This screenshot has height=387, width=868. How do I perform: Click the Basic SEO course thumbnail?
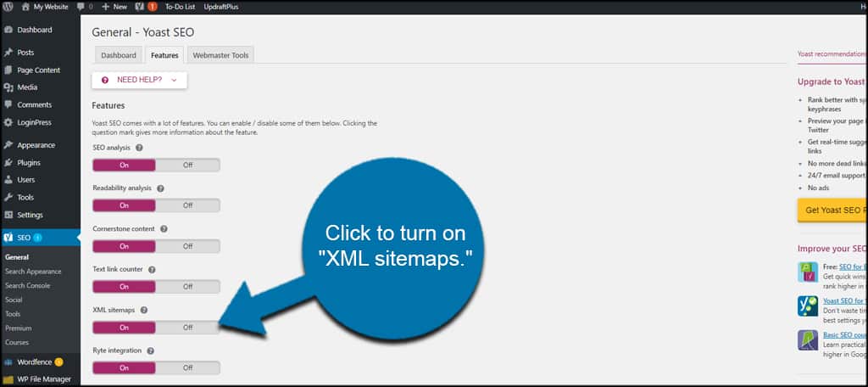808,339
